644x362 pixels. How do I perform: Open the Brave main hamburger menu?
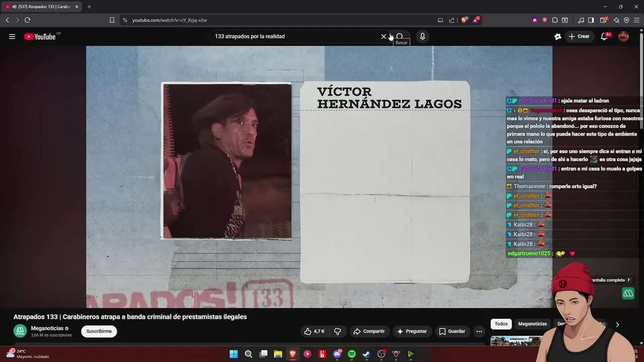click(x=637, y=20)
